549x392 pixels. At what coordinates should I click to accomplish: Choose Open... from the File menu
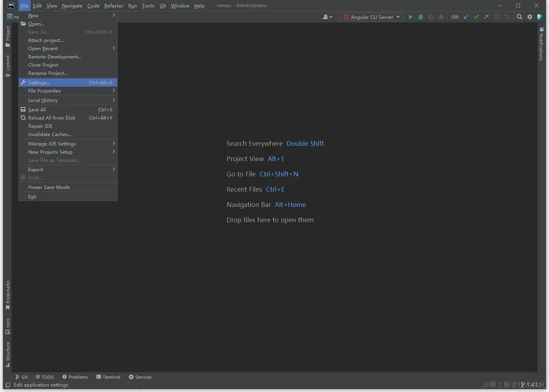[x=68, y=24]
